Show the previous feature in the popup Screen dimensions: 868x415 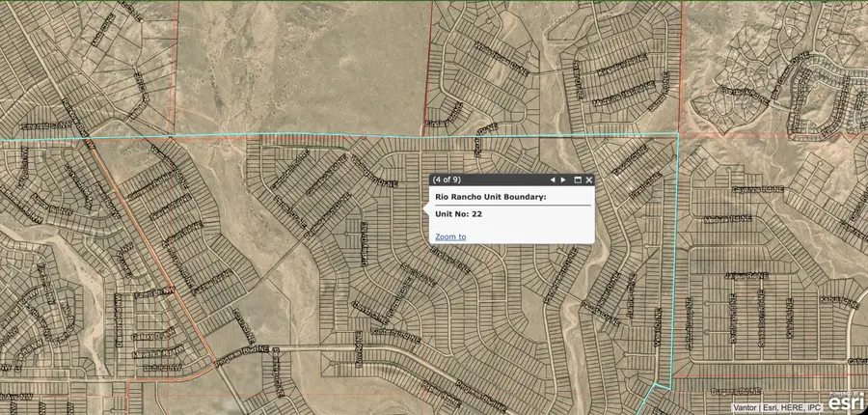pyautogui.click(x=553, y=180)
